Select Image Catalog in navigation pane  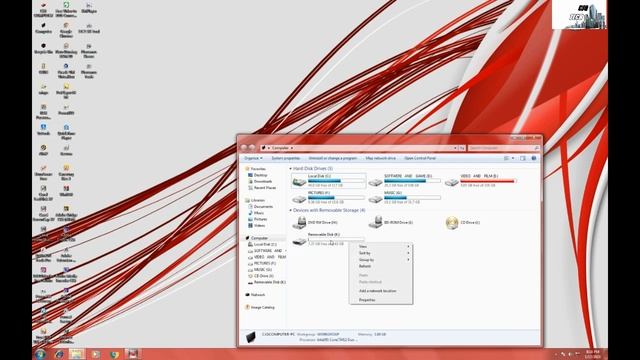[262, 307]
